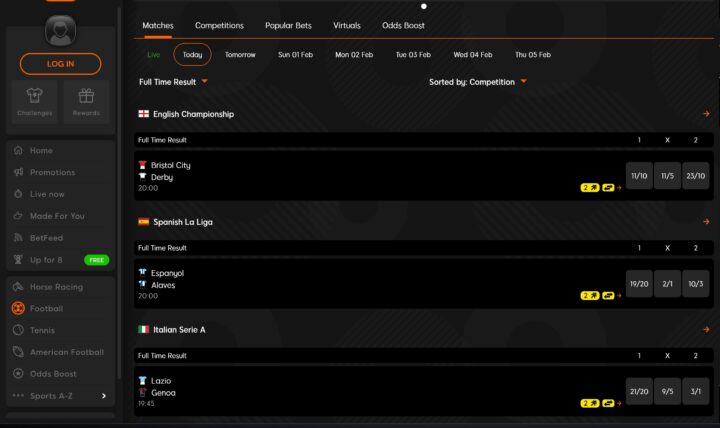Select Espanyol v Alaves draw 2/1
720x428 pixels.
tap(668, 284)
